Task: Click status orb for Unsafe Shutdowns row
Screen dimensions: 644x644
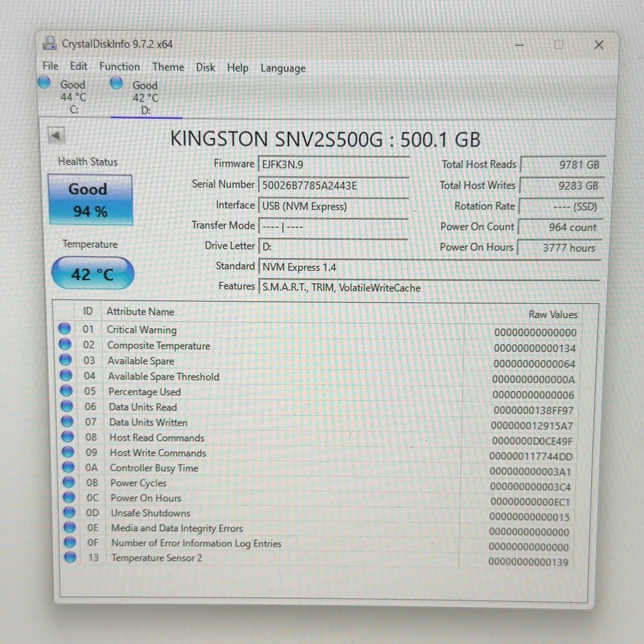Action: [x=69, y=512]
